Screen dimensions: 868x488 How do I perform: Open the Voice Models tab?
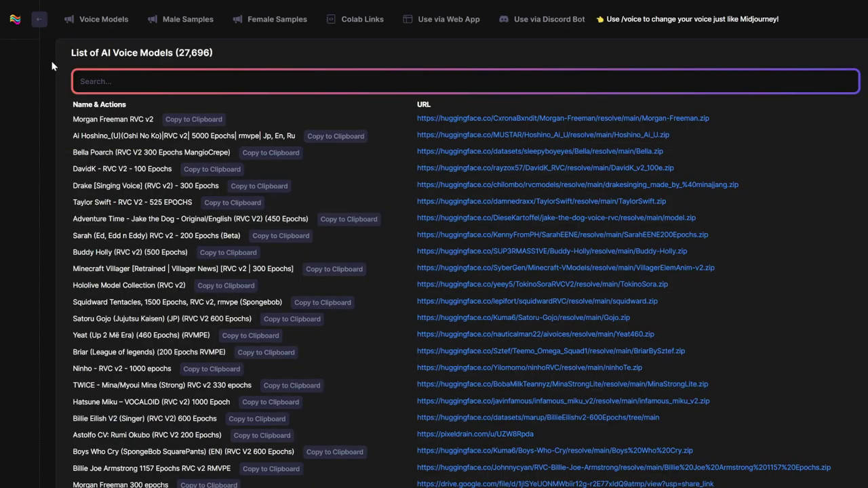coord(104,19)
